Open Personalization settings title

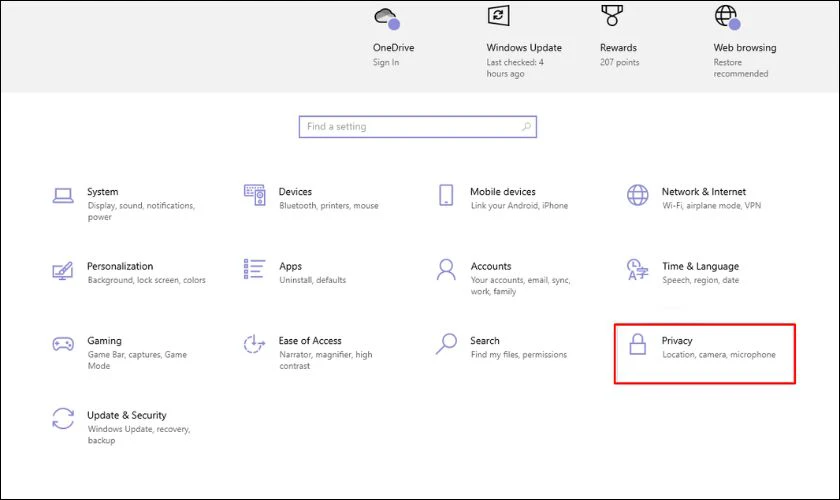click(120, 266)
